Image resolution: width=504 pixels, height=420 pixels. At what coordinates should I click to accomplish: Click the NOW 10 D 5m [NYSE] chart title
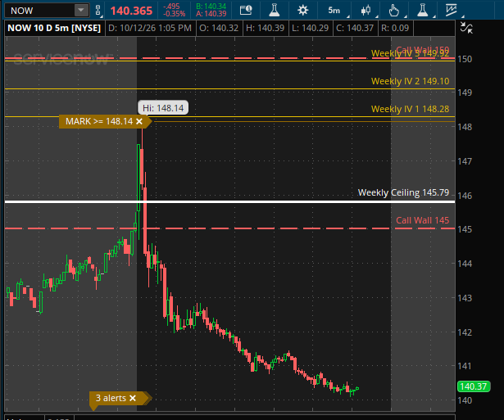tap(54, 28)
